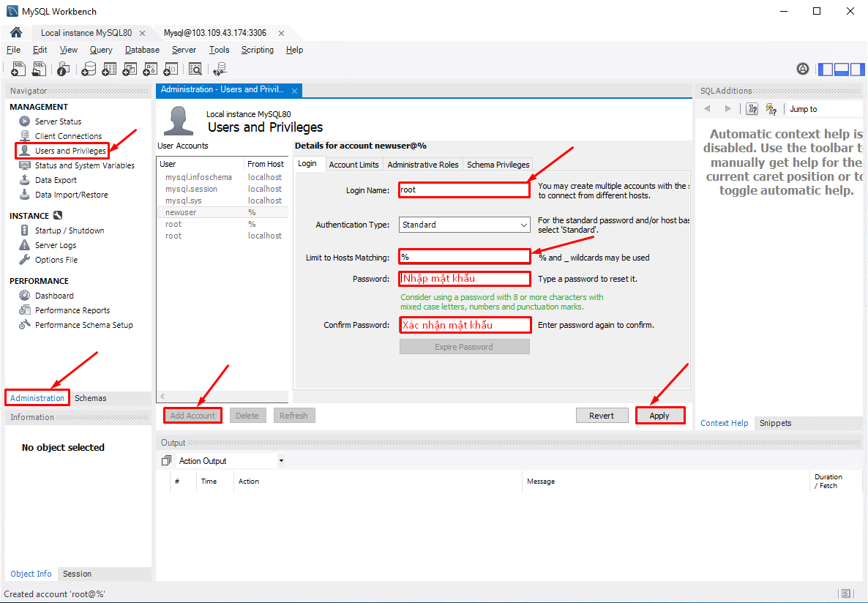Switch to Administrative Roles tab
This screenshot has height=603, width=868.
pos(423,165)
